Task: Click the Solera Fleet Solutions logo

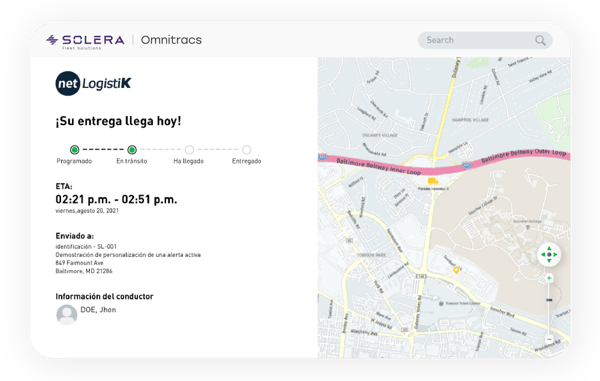Action: [x=85, y=41]
